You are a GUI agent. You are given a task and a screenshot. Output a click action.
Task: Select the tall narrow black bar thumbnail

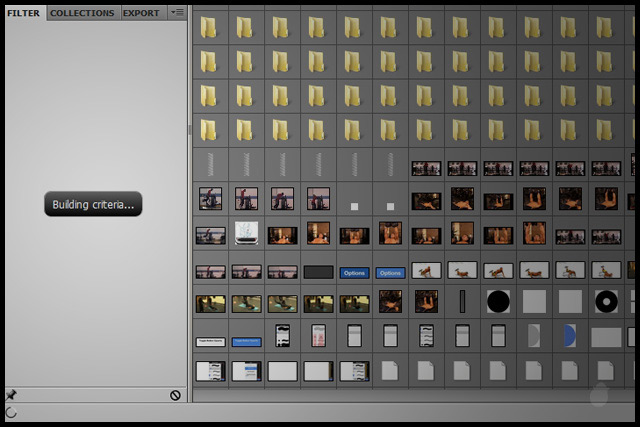[x=462, y=301]
